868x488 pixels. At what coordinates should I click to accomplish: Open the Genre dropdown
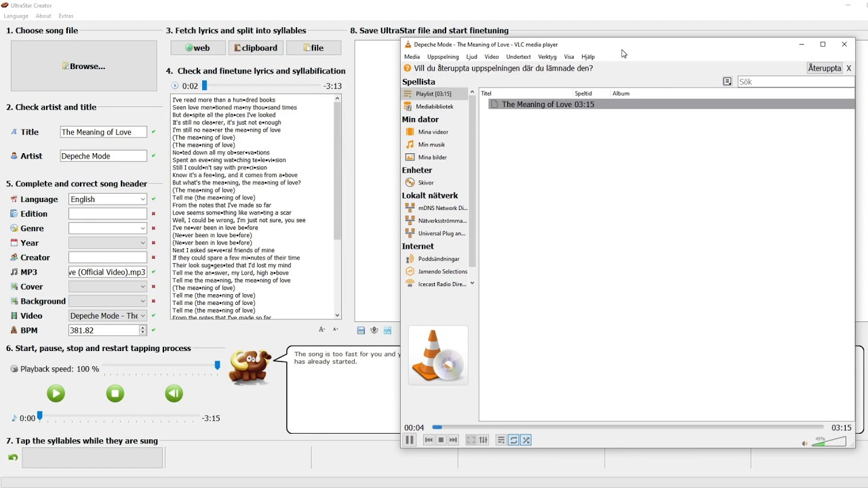click(108, 228)
